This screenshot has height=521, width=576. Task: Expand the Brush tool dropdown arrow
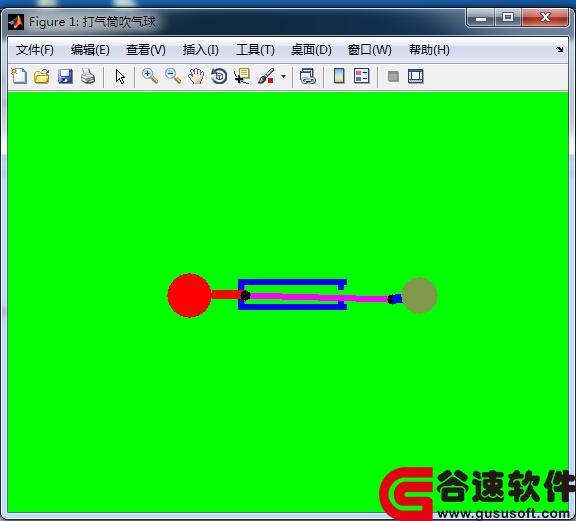(x=283, y=77)
